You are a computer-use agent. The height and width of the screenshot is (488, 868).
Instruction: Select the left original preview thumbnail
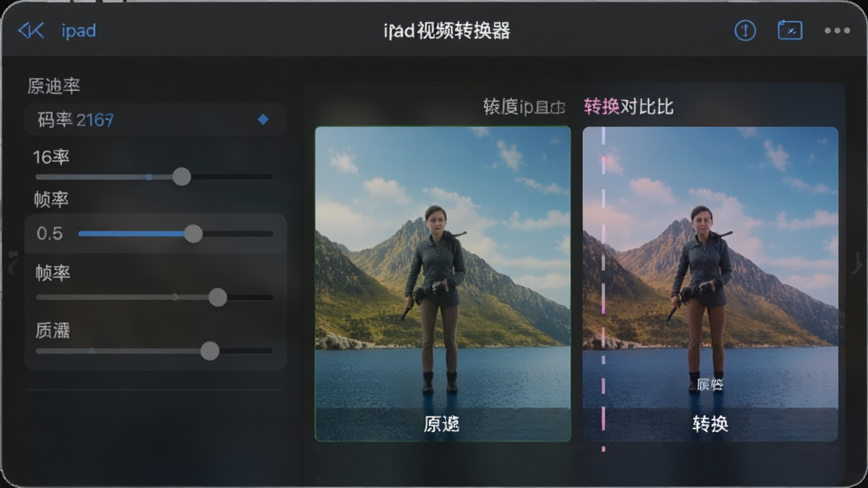[442, 284]
